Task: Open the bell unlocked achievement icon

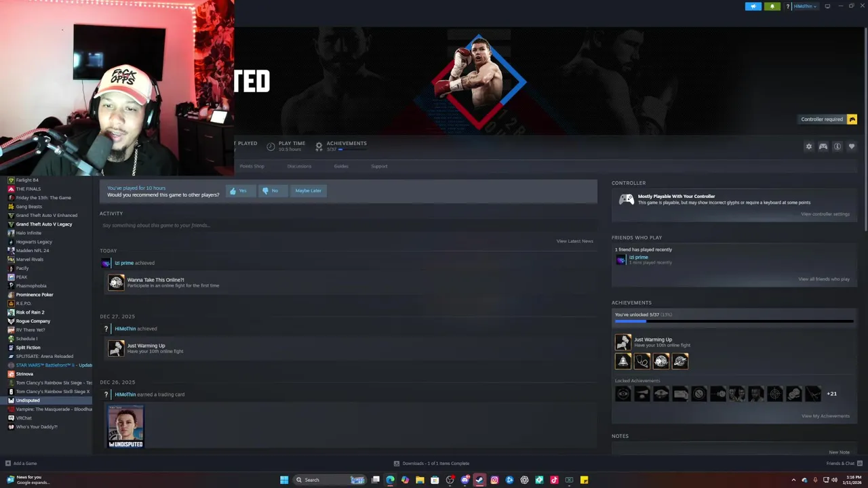Action: 623,361
